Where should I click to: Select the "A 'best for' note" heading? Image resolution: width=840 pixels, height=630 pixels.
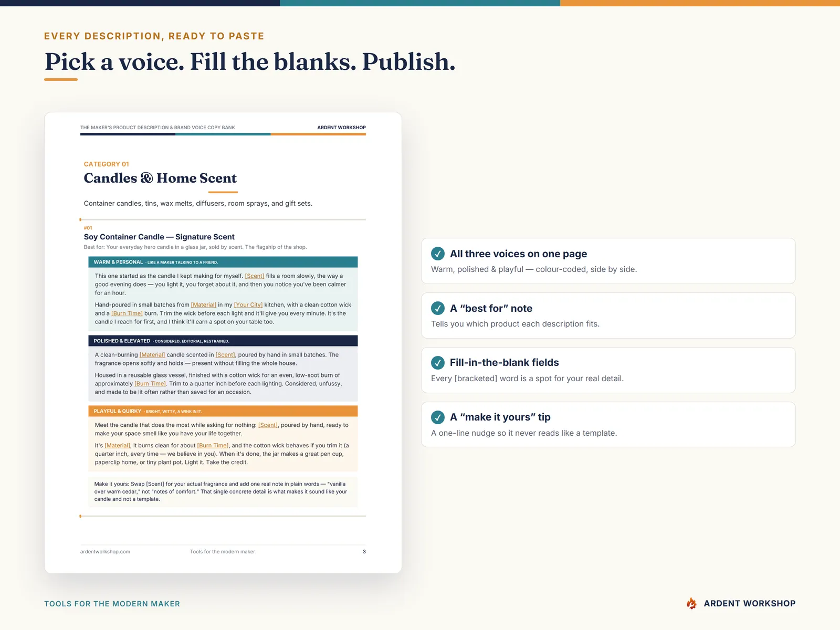(491, 308)
